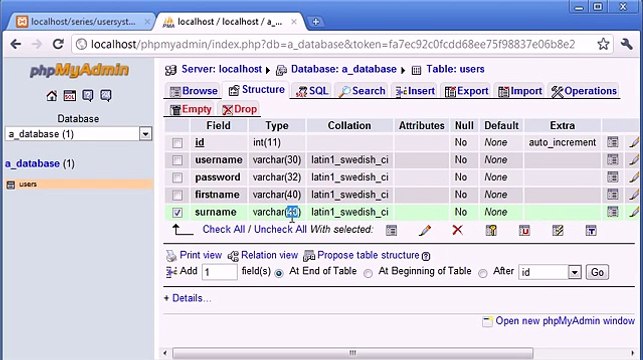This screenshot has height=360, width=643.
Task: Check the firstname field checkbox
Action: 177,195
